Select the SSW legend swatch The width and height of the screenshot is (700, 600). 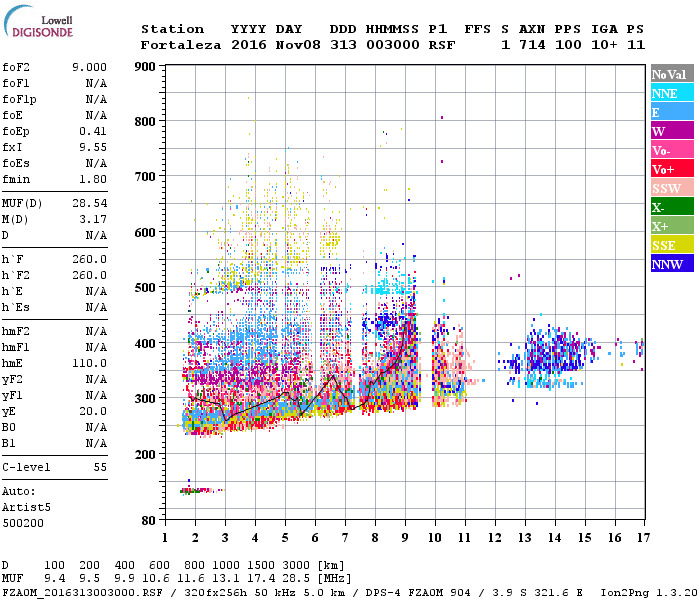click(672, 188)
